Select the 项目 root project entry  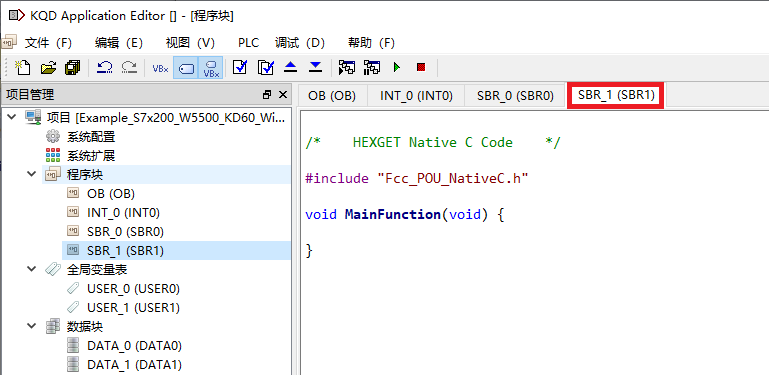coord(167,118)
